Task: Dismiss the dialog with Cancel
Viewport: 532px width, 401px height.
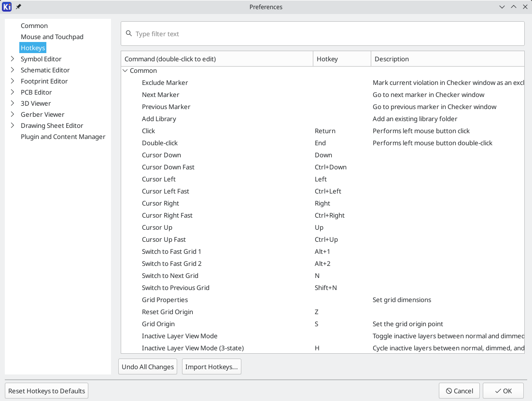Action: tap(459, 390)
